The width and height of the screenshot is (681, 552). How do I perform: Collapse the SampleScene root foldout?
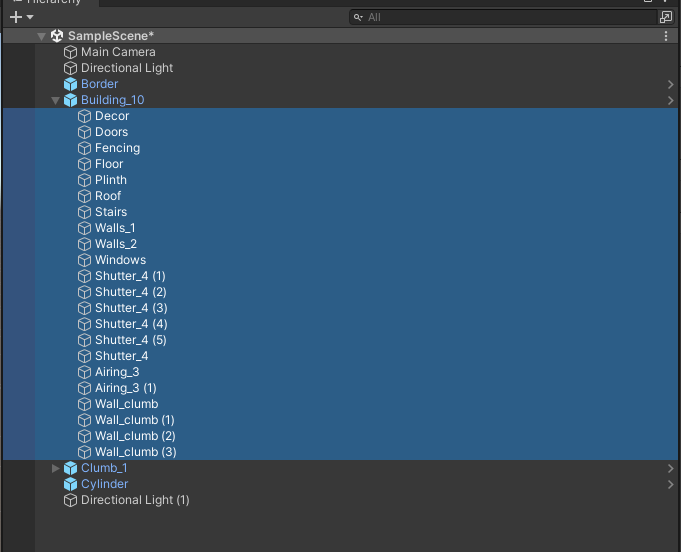tap(41, 36)
